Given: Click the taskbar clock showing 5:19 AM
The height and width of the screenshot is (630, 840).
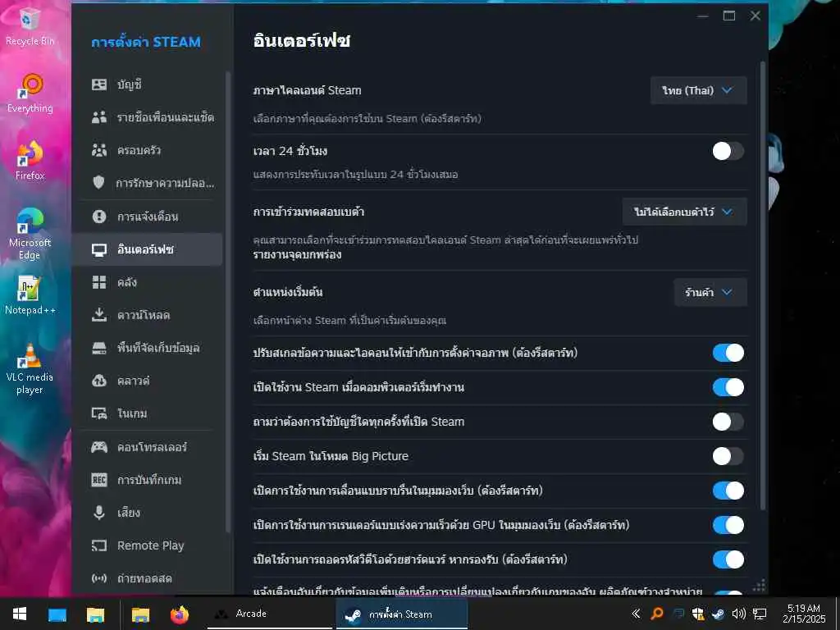Looking at the screenshot, I should point(803,614).
